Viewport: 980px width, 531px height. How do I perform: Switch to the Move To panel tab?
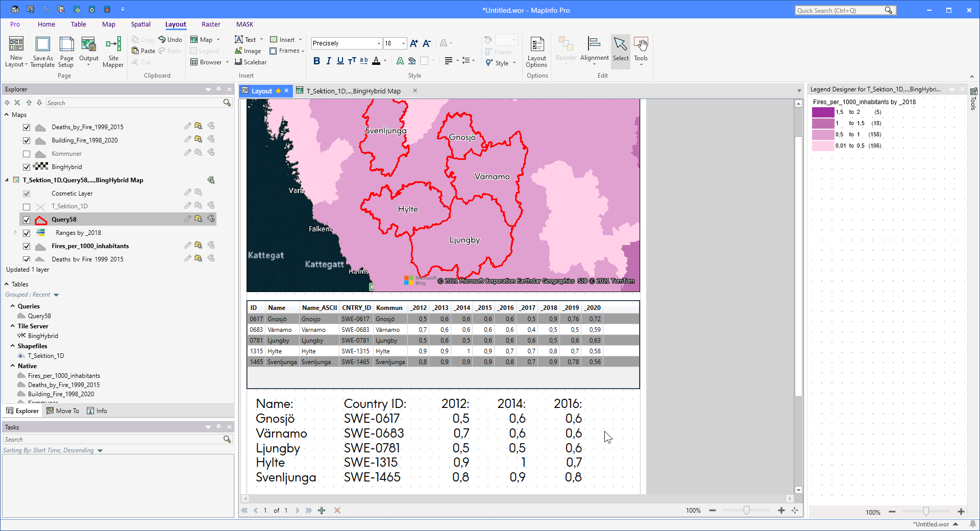point(63,411)
